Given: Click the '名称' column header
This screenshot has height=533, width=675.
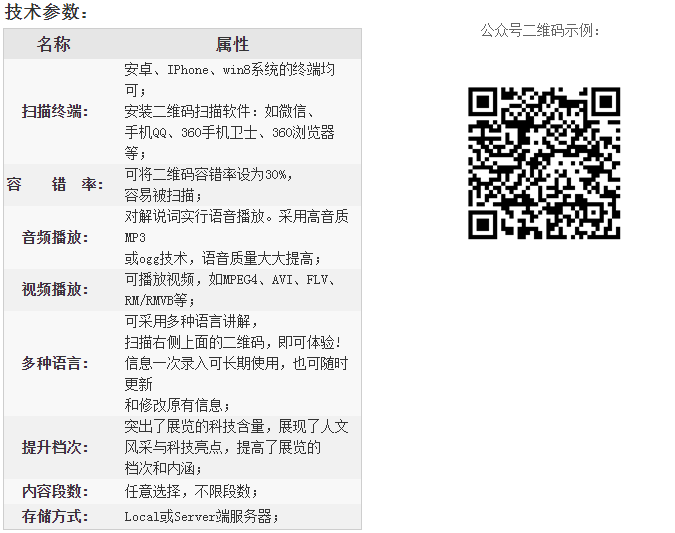Looking at the screenshot, I should [53, 44].
